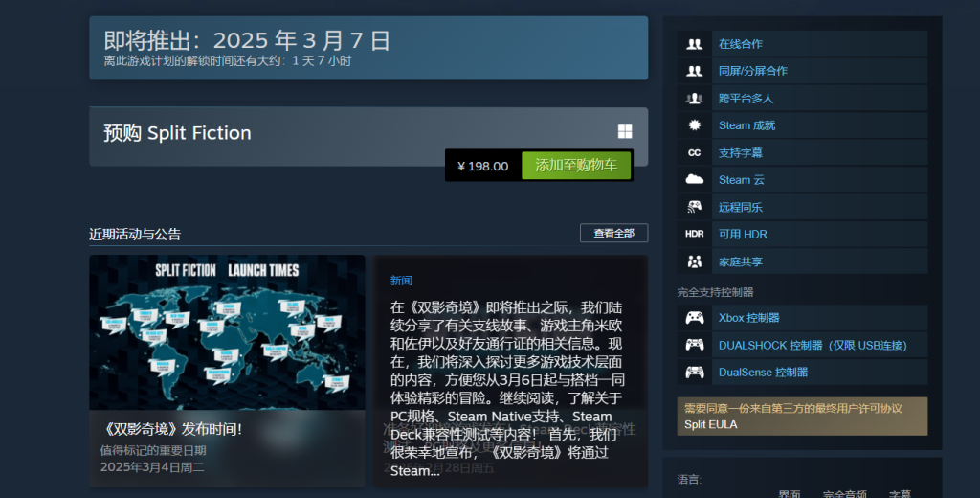Click the Steam achievements star icon

coord(695,125)
